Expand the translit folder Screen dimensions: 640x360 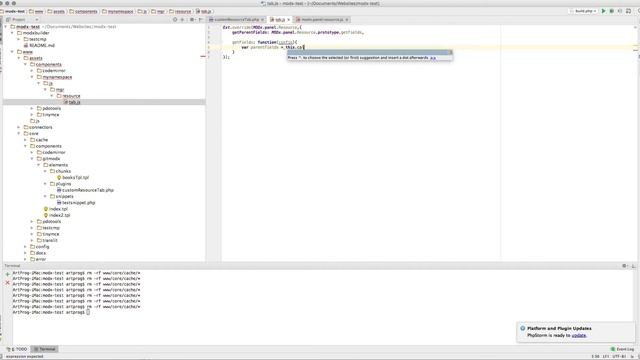(32, 240)
